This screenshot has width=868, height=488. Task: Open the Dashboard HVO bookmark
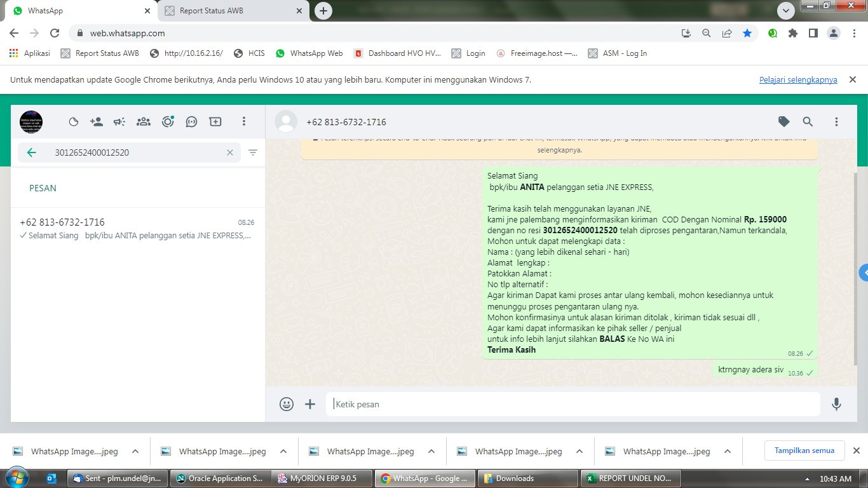coord(397,53)
